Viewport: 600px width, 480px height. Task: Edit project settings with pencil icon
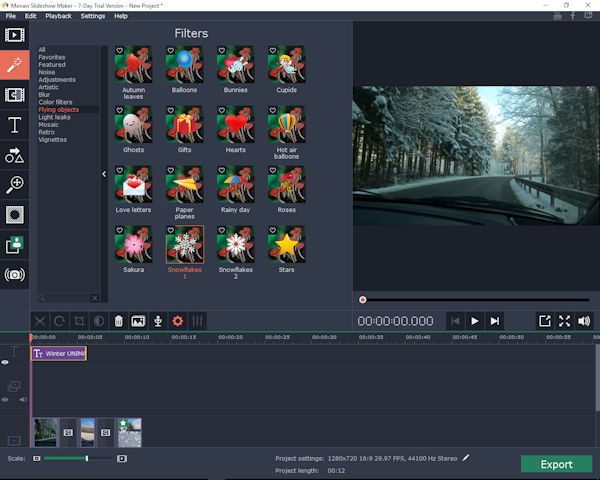click(x=466, y=458)
